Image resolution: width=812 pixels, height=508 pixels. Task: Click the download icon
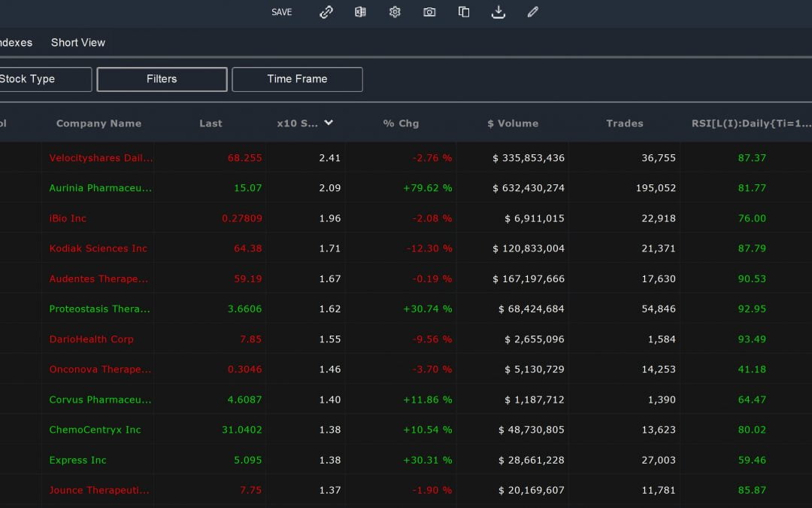click(498, 12)
